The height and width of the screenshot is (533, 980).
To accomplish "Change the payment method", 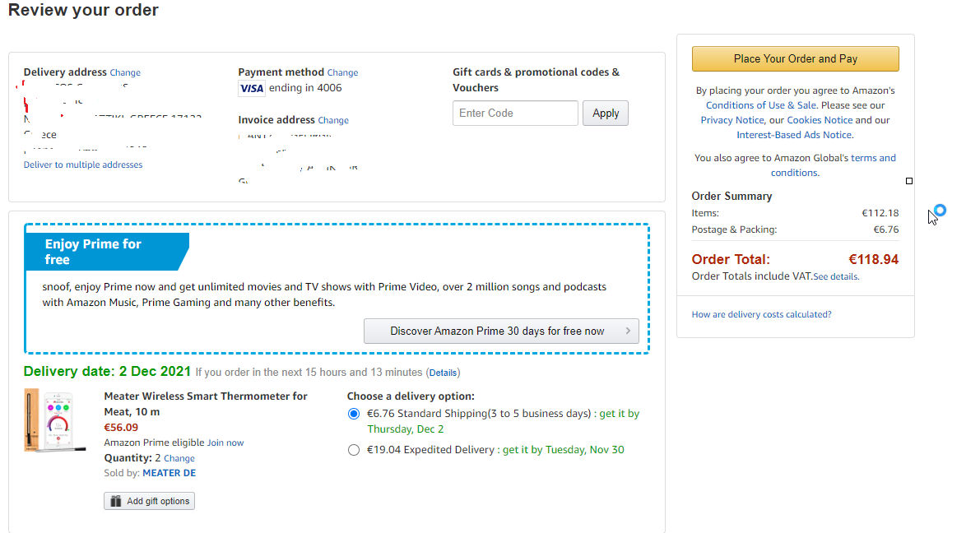I will click(x=342, y=72).
